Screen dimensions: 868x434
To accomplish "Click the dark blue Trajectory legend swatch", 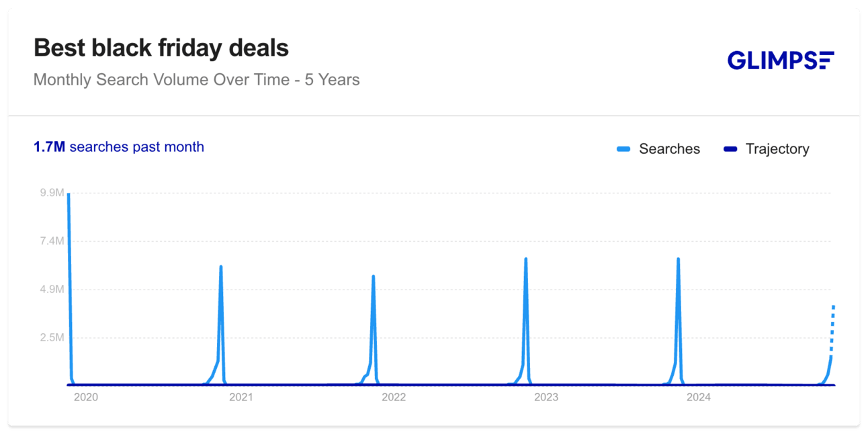I will click(730, 149).
